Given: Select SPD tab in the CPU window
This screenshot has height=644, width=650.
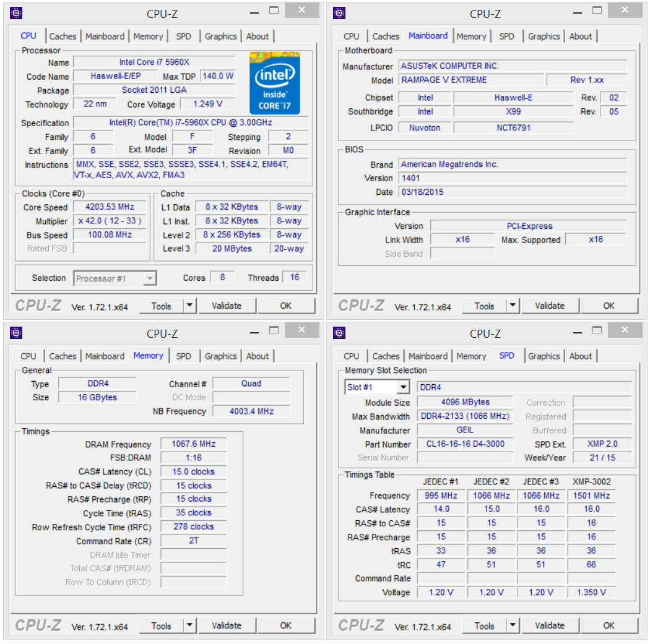Looking at the screenshot, I should click(x=183, y=36).
